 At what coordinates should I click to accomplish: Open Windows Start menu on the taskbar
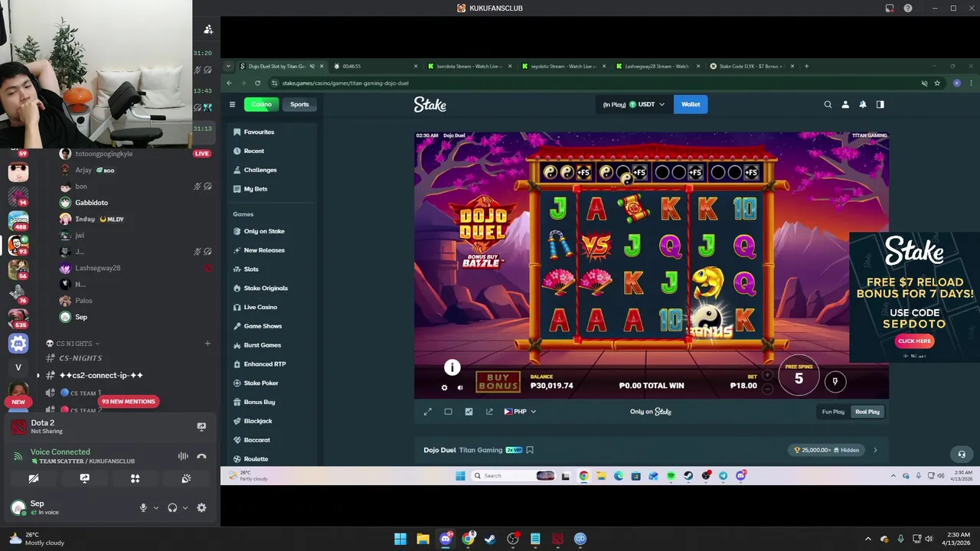400,539
